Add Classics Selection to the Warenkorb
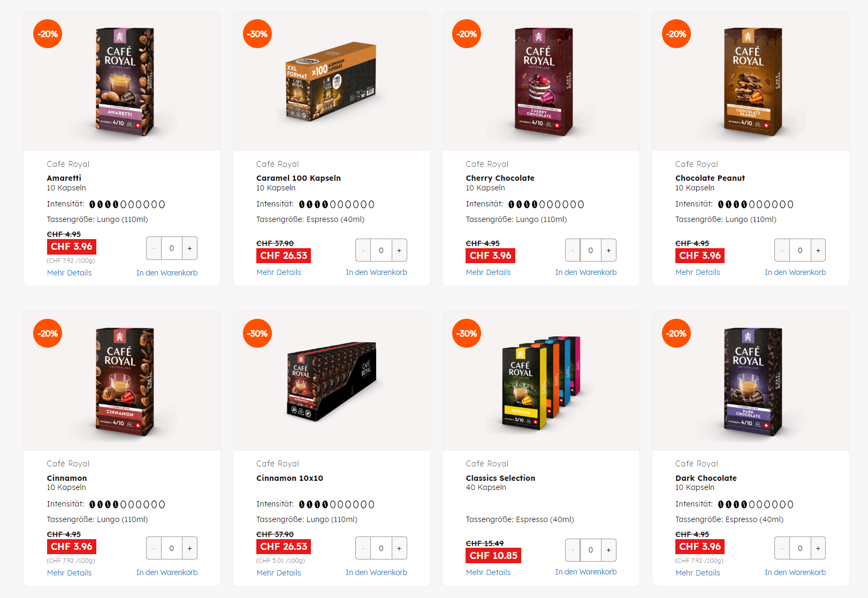Screen dimensions: 868x598 click(586, 572)
